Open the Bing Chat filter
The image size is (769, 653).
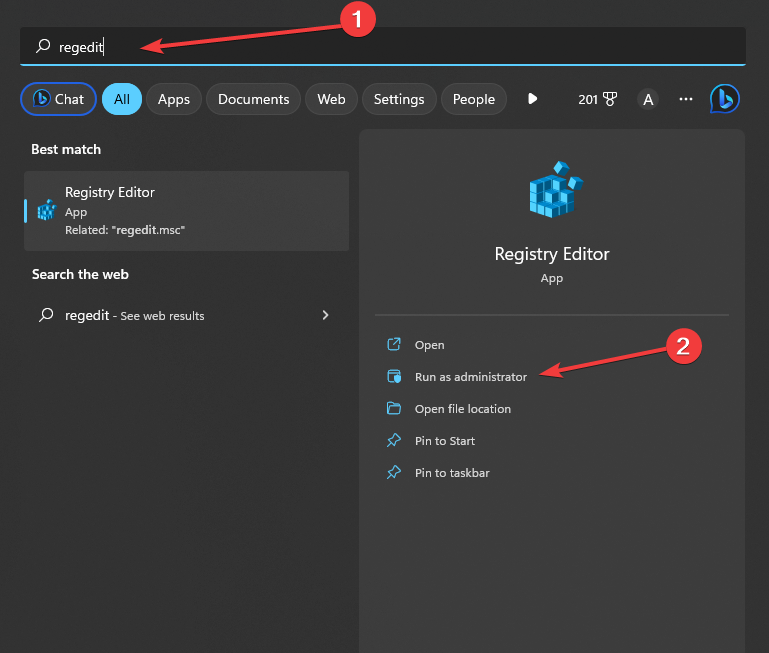(x=58, y=99)
